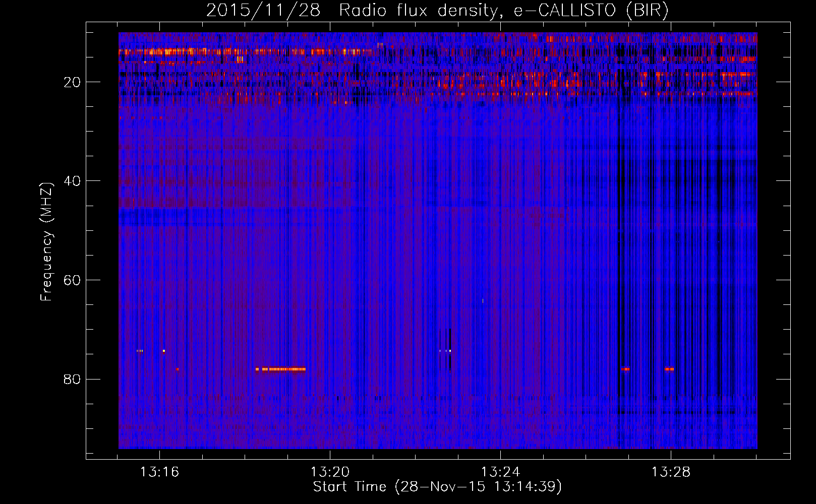Click the bright yellow-orange band at top left
The image size is (816, 504).
click(x=166, y=51)
